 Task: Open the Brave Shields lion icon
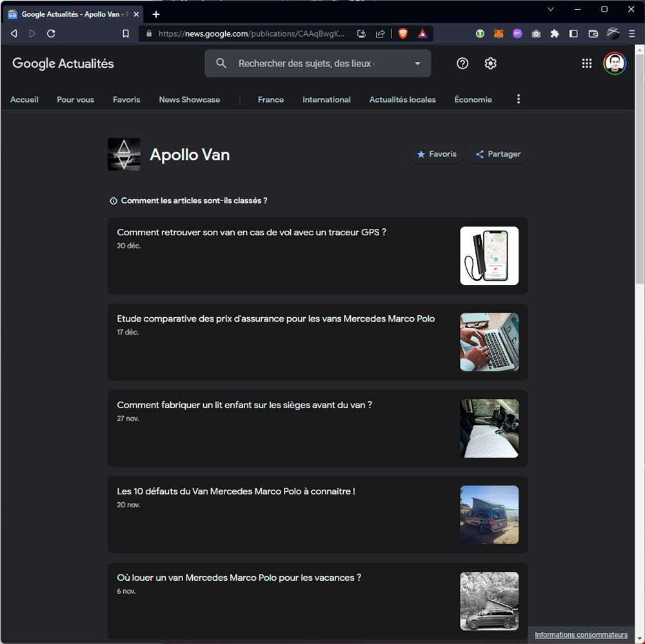[403, 34]
